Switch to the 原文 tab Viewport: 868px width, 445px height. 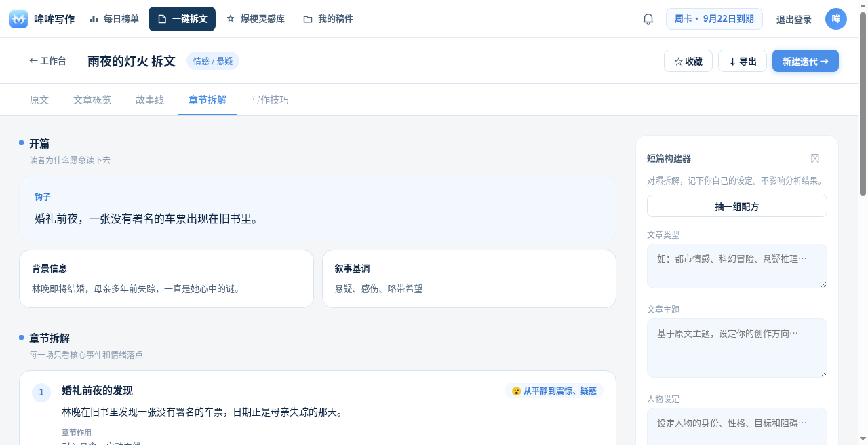pos(39,100)
